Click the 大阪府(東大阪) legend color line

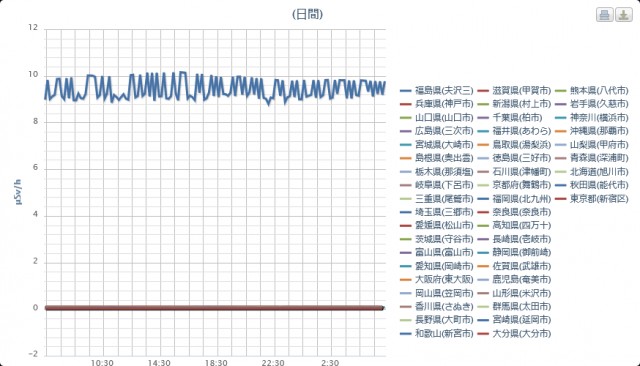(x=406, y=279)
